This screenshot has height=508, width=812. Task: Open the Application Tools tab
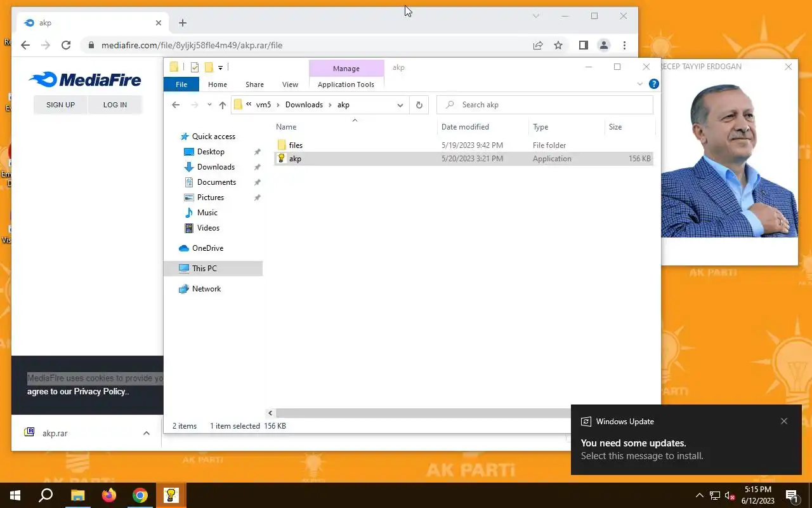click(x=346, y=84)
